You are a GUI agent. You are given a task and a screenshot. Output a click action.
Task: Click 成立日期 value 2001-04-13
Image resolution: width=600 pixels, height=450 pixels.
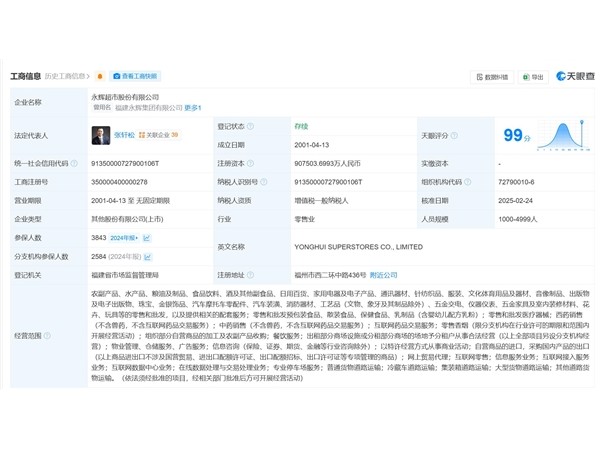click(311, 145)
